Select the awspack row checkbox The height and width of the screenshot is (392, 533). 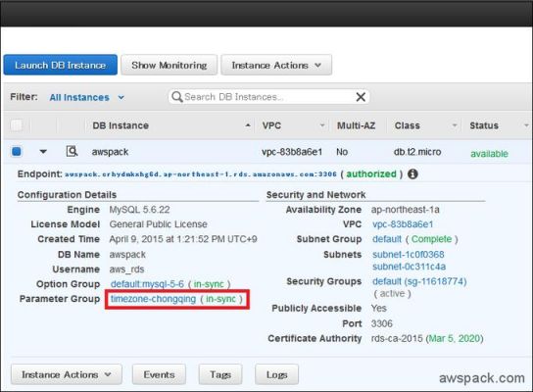coord(17,151)
